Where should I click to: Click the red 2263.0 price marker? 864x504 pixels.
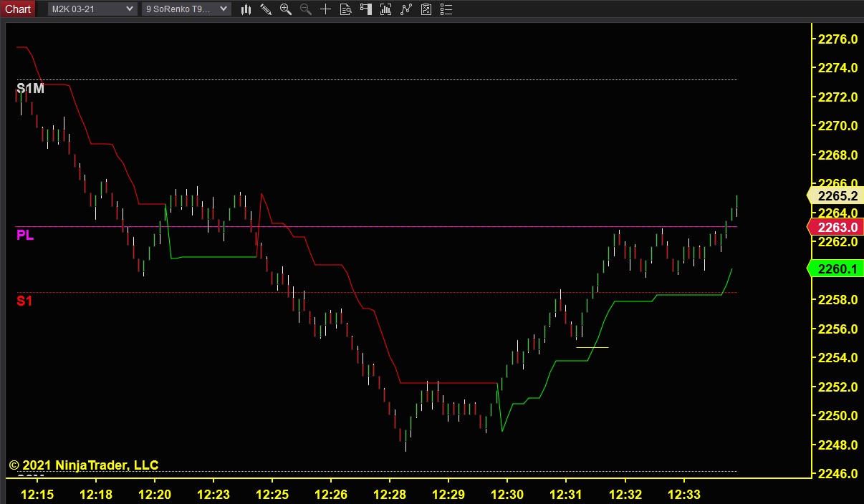click(x=835, y=228)
